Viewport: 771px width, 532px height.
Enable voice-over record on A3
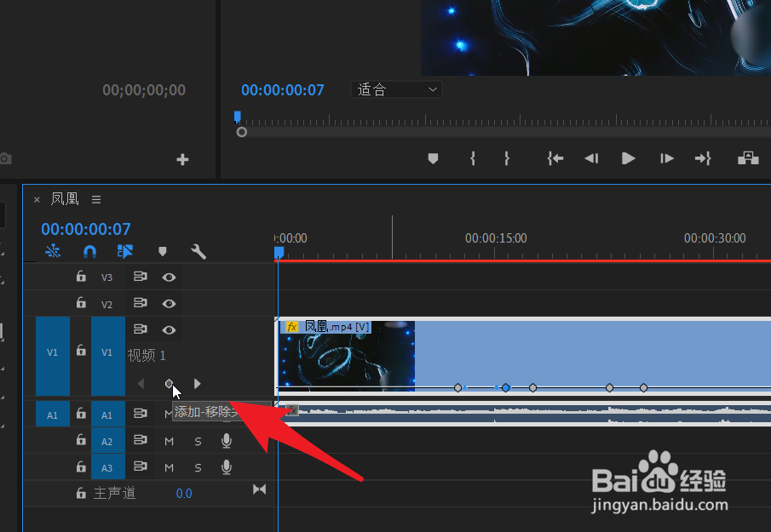226,467
